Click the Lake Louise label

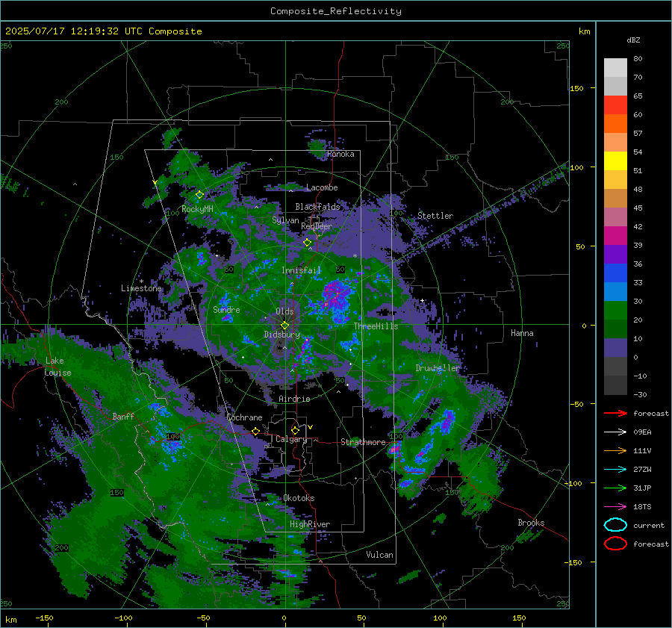[57, 367]
